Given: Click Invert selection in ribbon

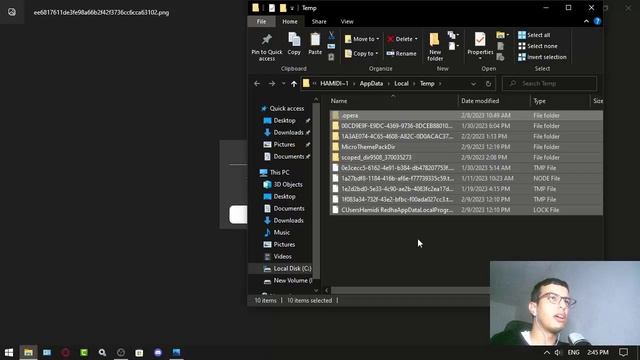Looking at the screenshot, I should (x=542, y=57).
